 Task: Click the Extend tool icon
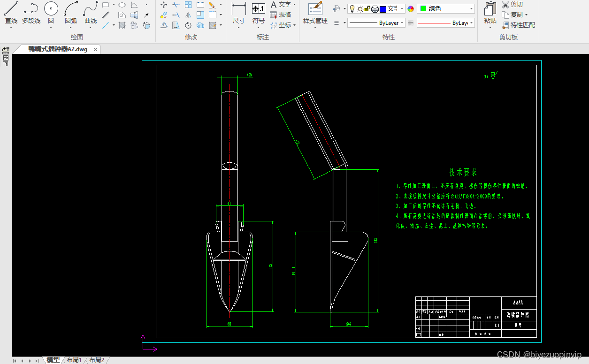[176, 15]
